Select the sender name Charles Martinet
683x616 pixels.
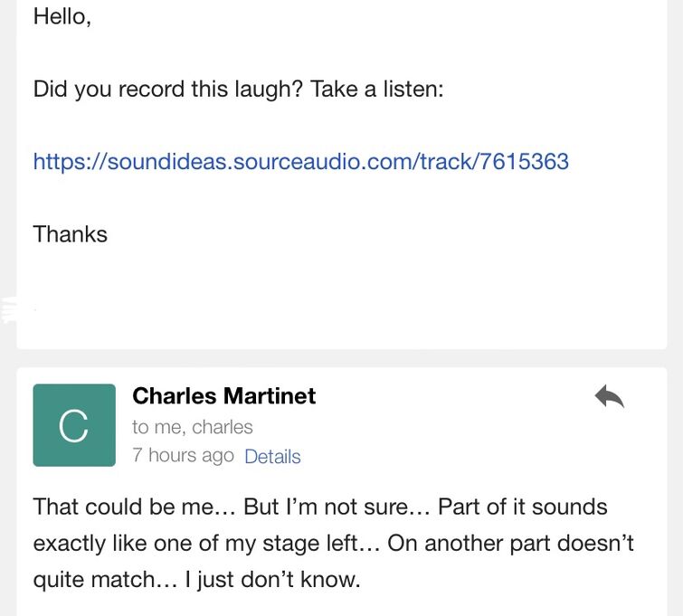[x=223, y=396]
